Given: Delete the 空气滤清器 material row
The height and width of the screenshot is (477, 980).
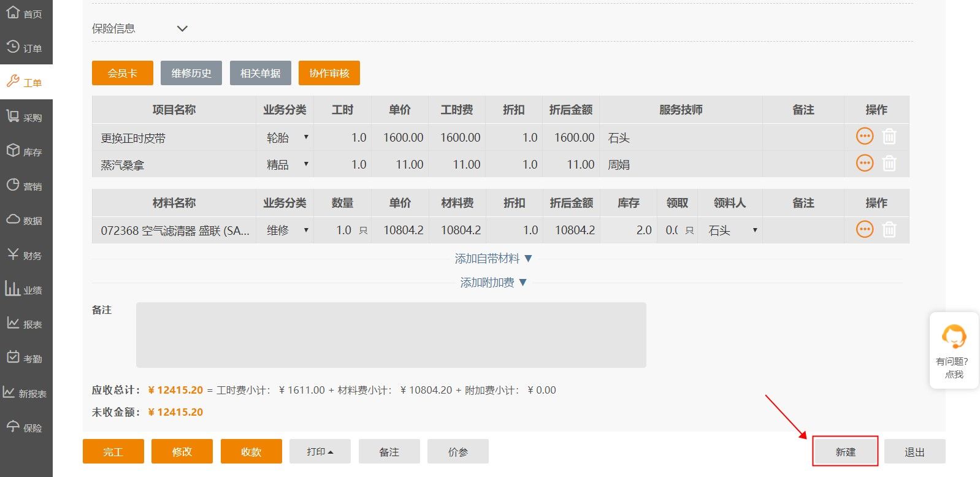Looking at the screenshot, I should click(889, 229).
